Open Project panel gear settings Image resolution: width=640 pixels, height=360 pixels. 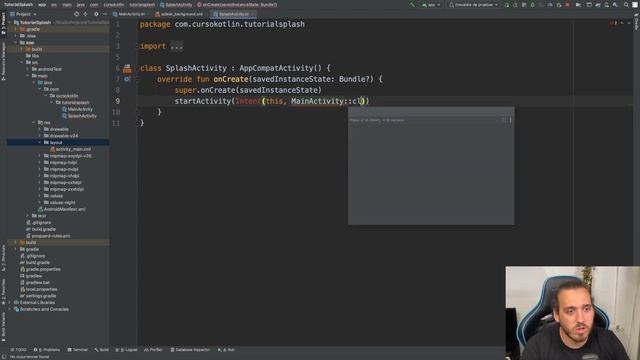(96, 14)
